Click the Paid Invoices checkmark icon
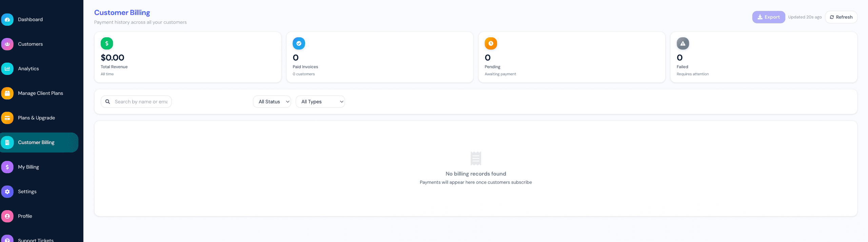The height and width of the screenshot is (242, 868). coord(299,43)
